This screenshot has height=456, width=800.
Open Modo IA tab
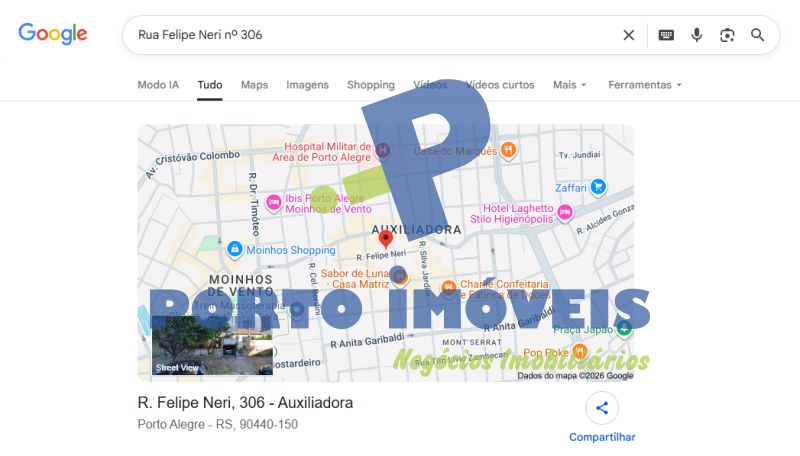[x=158, y=85]
